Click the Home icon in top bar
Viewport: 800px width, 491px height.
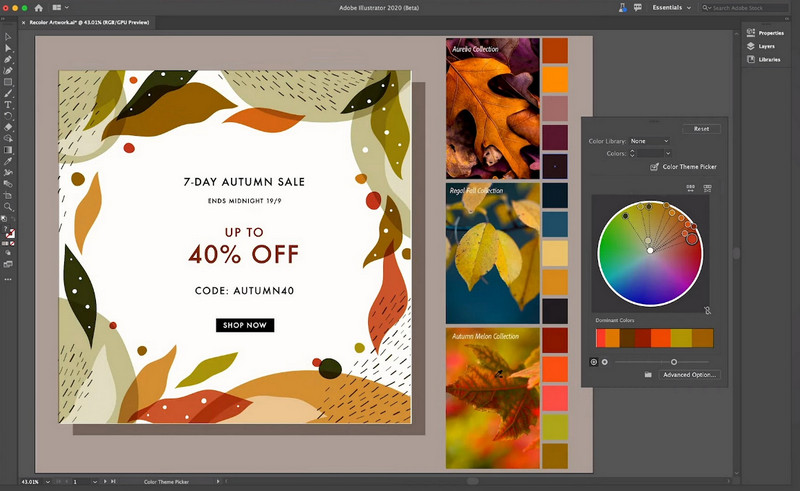[x=39, y=7]
